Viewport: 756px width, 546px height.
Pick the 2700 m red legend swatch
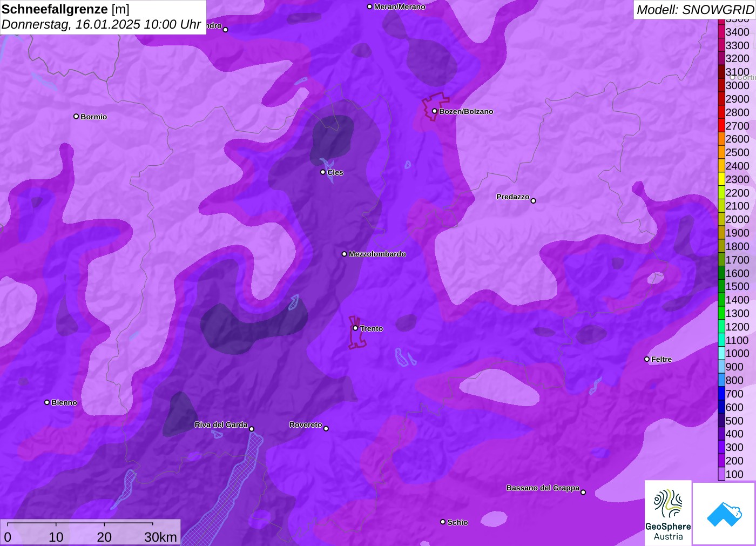coord(721,126)
